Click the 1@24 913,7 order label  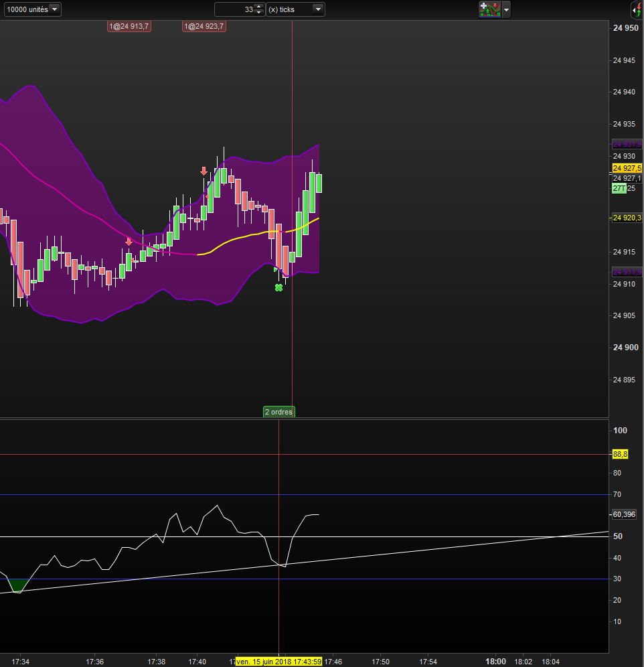pyautogui.click(x=129, y=26)
